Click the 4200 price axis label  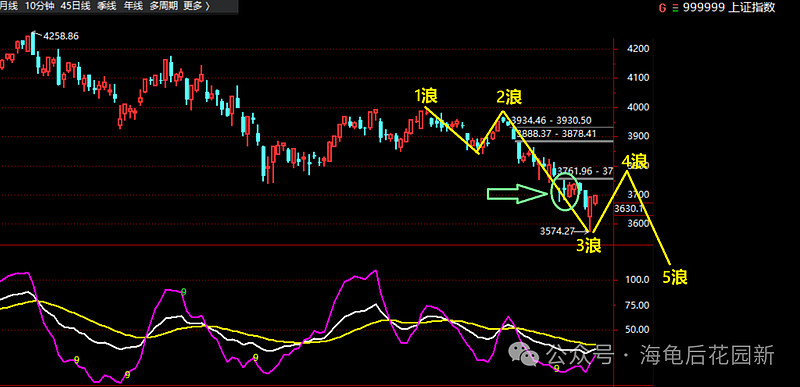coord(638,49)
